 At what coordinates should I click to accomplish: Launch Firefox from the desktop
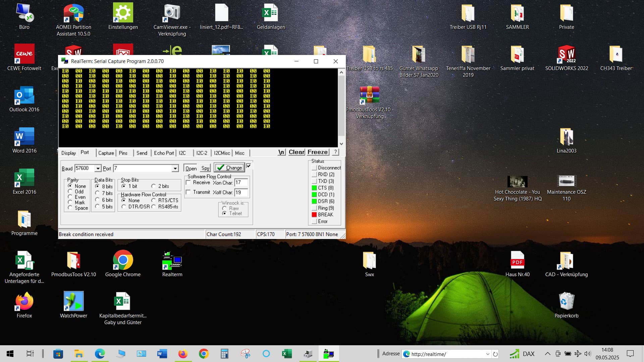(x=24, y=305)
